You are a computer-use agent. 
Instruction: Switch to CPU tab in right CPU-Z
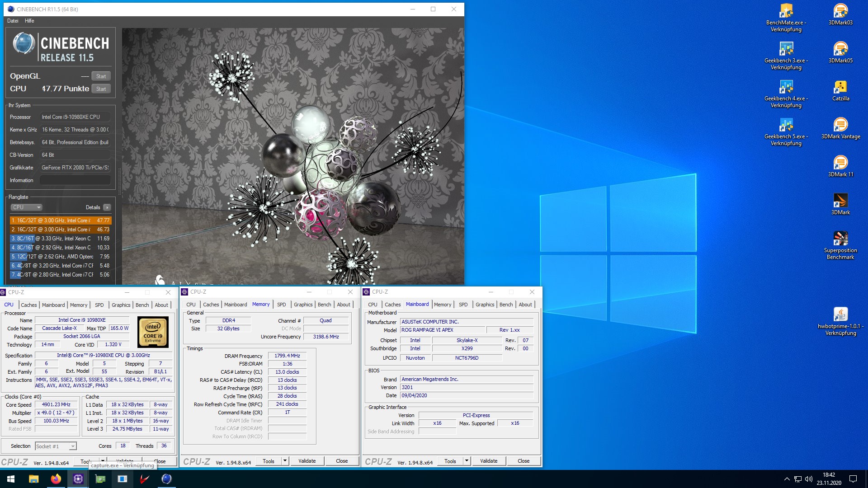pyautogui.click(x=373, y=305)
